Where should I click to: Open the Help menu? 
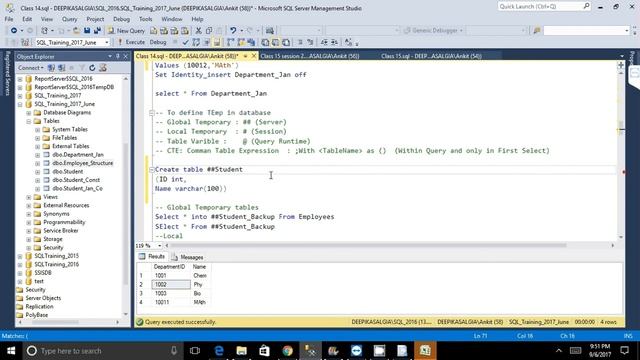(x=197, y=19)
